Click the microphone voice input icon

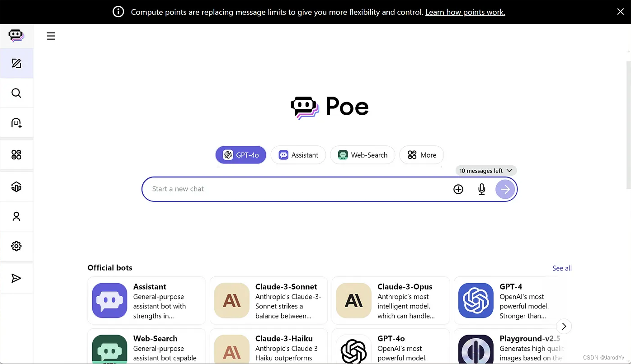pos(482,189)
